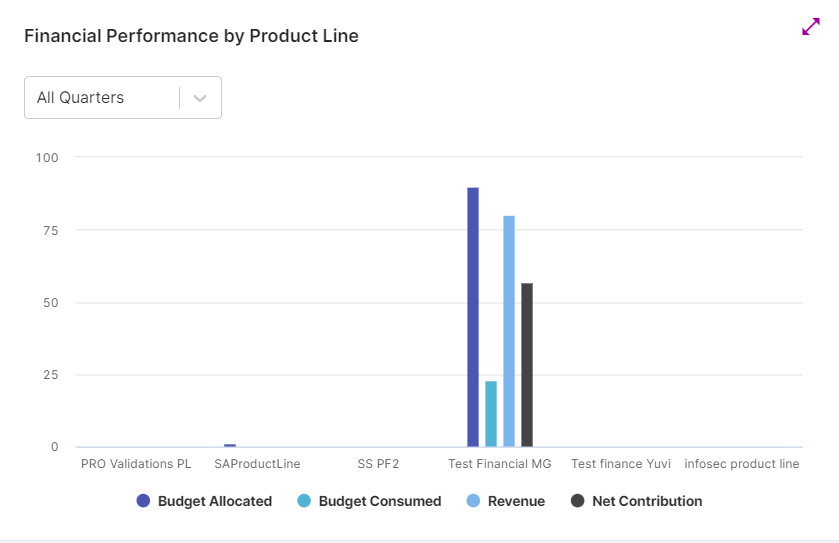Click the PRO Validations PL axis label
Screen dimensions: 839x543
(136, 464)
